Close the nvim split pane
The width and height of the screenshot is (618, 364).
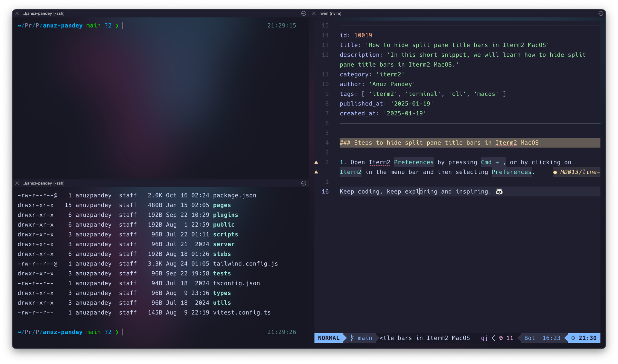314,13
